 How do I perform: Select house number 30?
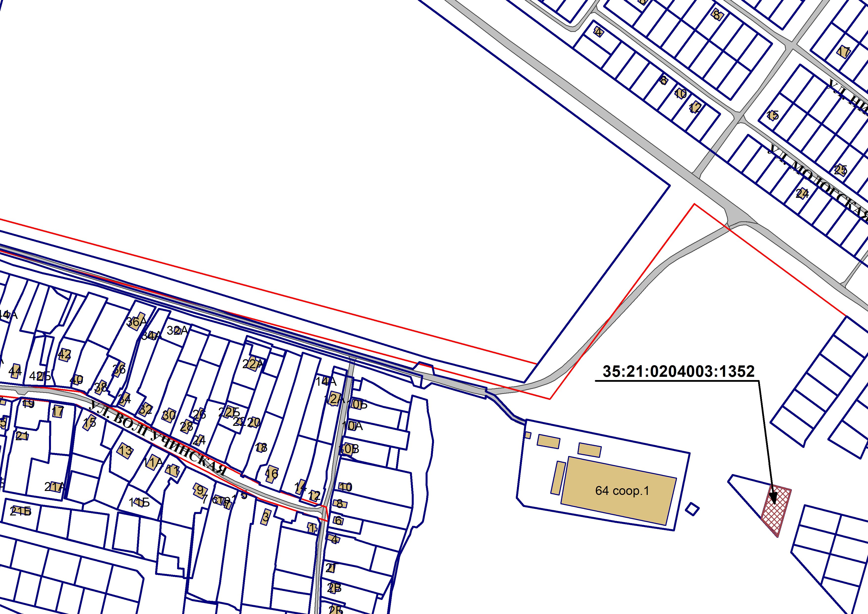[169, 415]
